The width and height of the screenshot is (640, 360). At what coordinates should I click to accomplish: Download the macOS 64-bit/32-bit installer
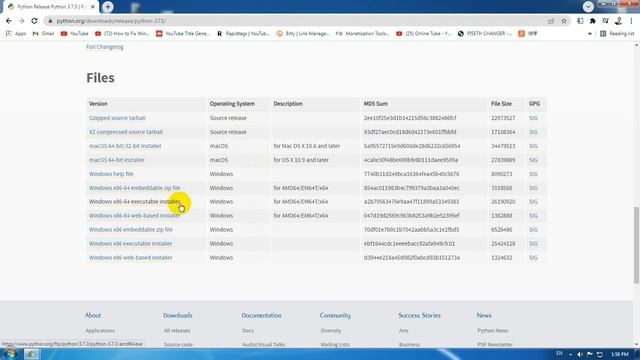(x=125, y=146)
